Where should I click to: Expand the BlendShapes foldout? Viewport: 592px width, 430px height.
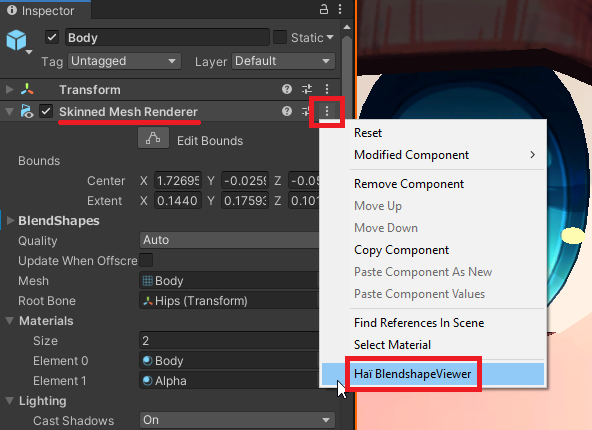(x=11, y=220)
